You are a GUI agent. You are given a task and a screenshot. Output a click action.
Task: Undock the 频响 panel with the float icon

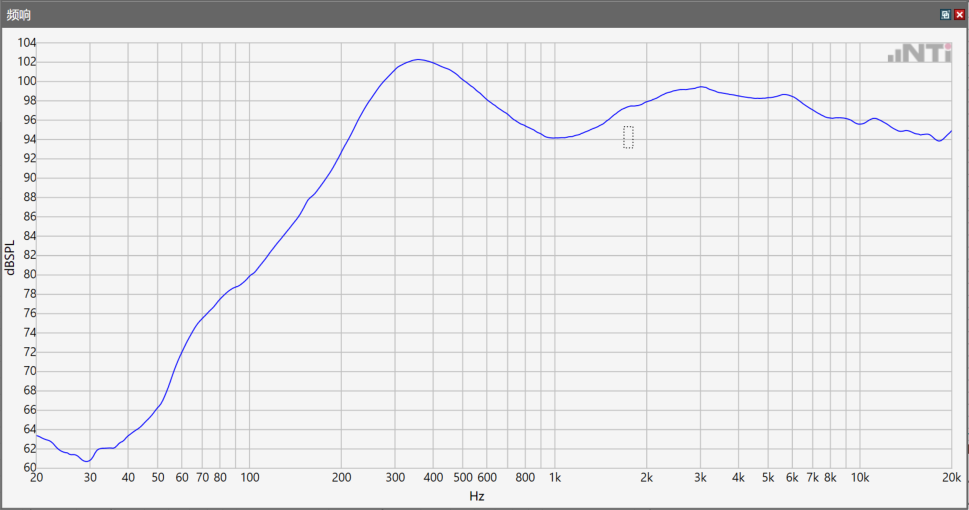(x=946, y=14)
